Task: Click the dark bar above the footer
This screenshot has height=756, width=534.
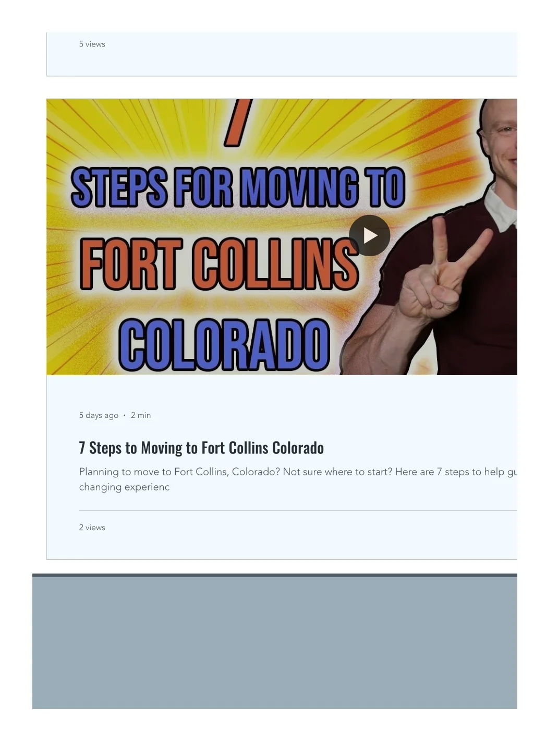Action: pos(275,575)
